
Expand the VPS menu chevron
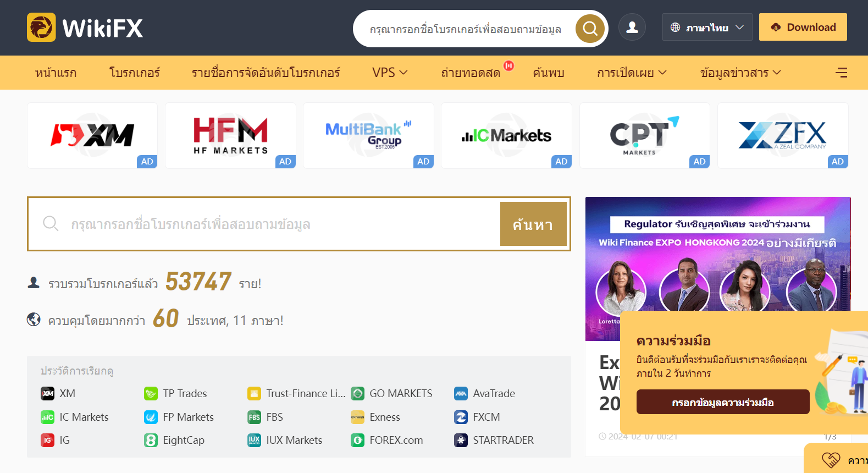pyautogui.click(x=403, y=73)
